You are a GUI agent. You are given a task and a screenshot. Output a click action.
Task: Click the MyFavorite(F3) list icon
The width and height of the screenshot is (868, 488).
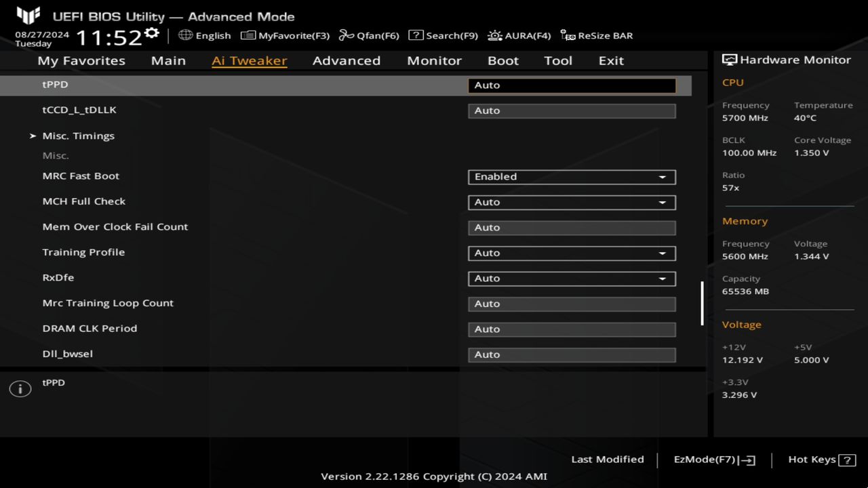tap(248, 35)
